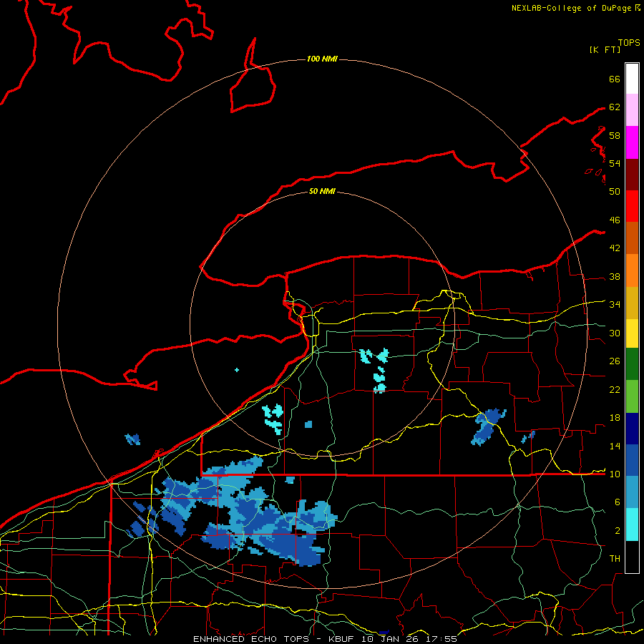Click the legend value "6"

(617, 502)
